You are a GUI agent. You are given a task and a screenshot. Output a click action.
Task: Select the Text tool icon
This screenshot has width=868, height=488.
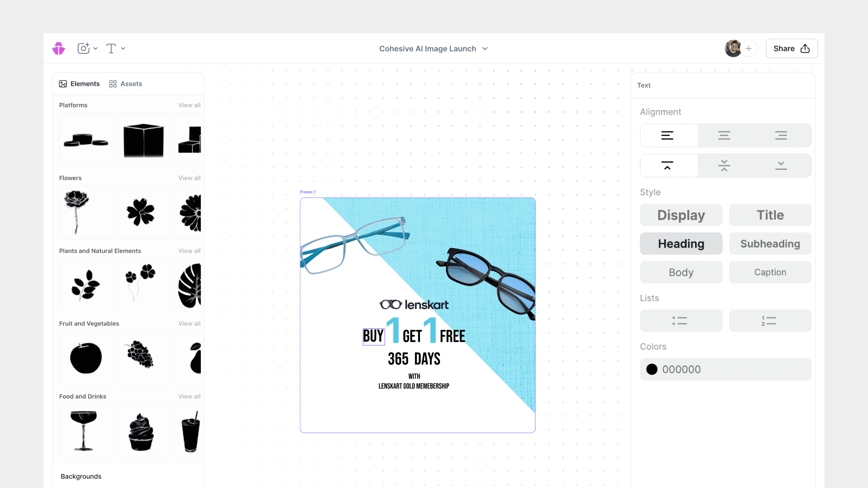(111, 48)
